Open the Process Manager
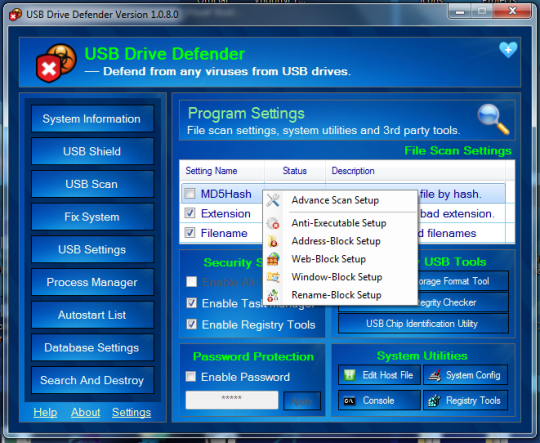Image resolution: width=540 pixels, height=443 pixels. pyautogui.click(x=92, y=282)
